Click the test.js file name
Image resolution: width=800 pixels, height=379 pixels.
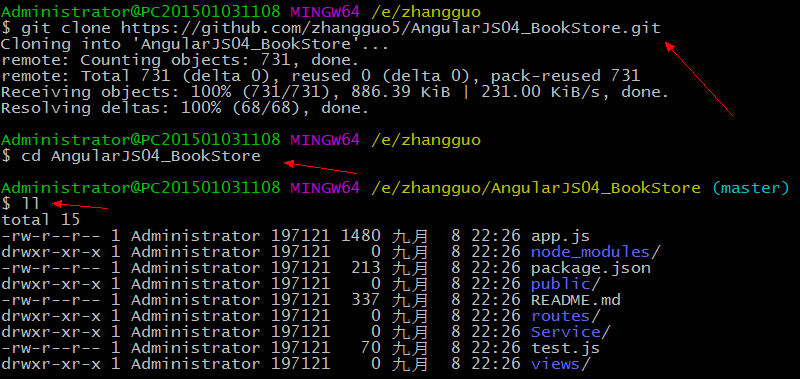click(565, 348)
